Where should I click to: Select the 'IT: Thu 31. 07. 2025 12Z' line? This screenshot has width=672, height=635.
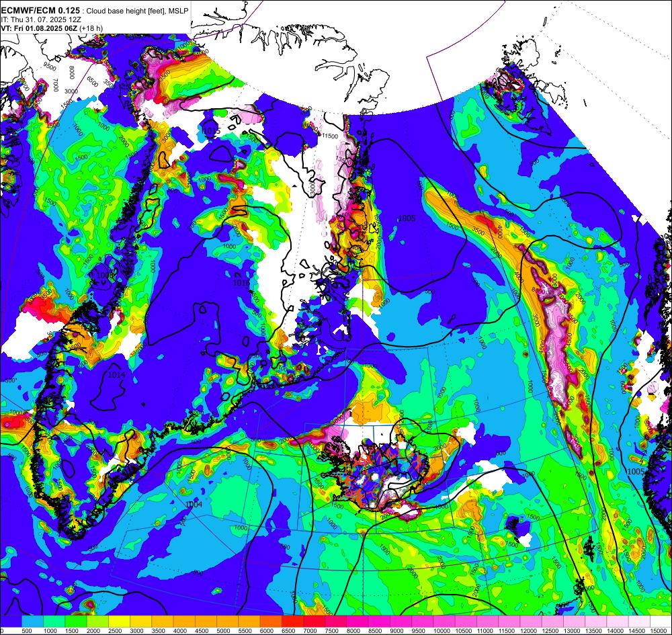(41, 19)
